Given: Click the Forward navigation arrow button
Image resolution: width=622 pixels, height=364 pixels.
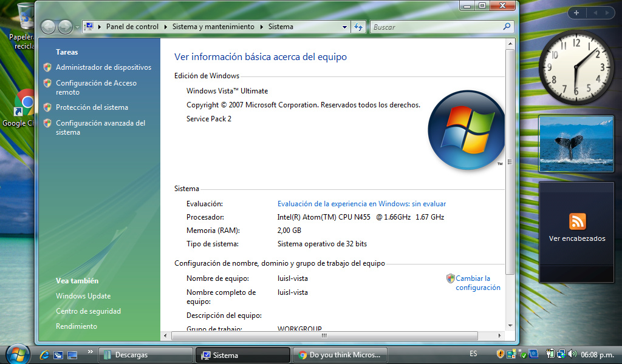Looking at the screenshot, I should (66, 27).
